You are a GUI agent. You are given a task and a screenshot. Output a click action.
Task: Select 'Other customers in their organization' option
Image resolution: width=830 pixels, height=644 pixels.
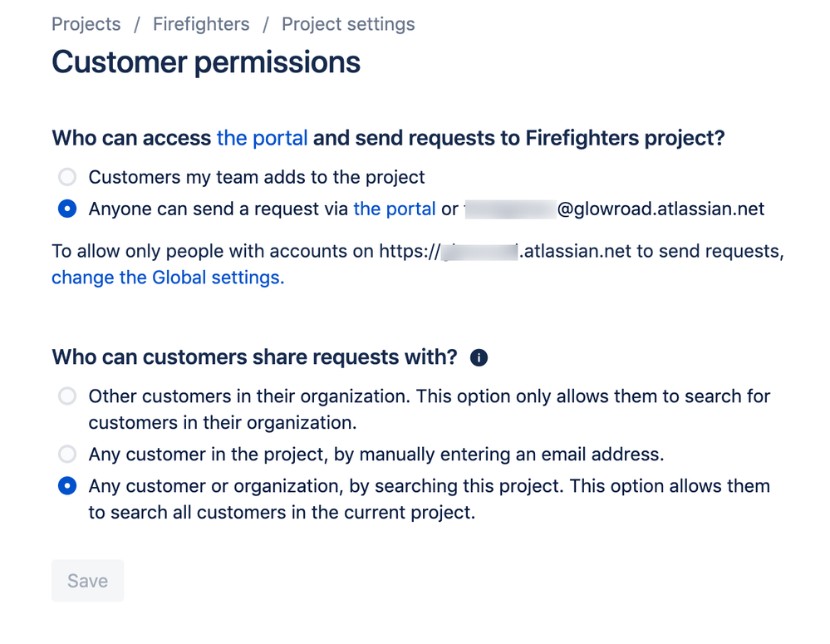[x=66, y=396]
